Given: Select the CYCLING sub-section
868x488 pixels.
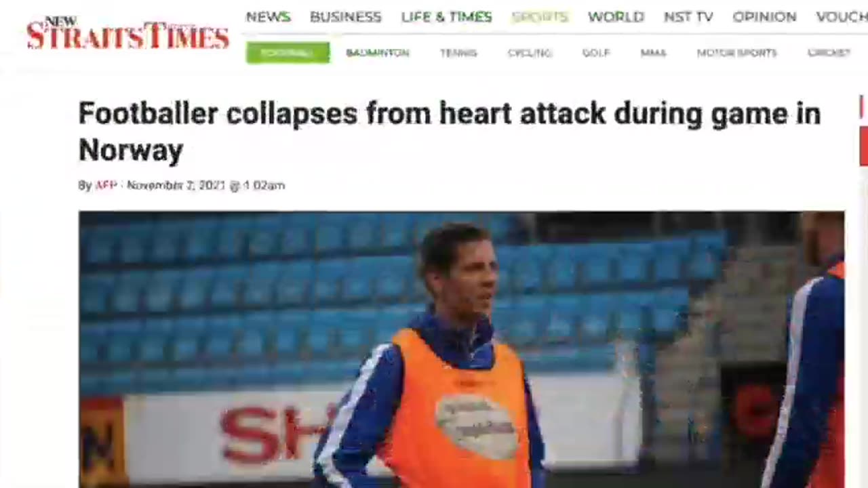Looking at the screenshot, I should [x=530, y=53].
